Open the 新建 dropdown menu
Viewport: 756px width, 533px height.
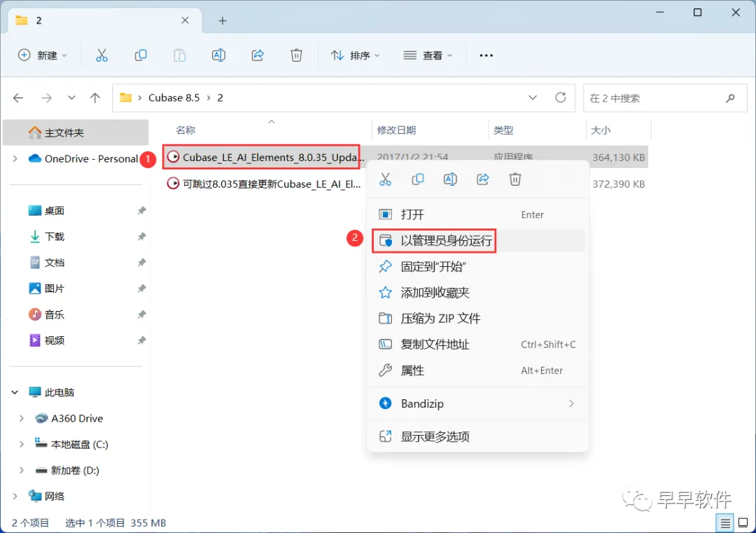click(x=42, y=55)
